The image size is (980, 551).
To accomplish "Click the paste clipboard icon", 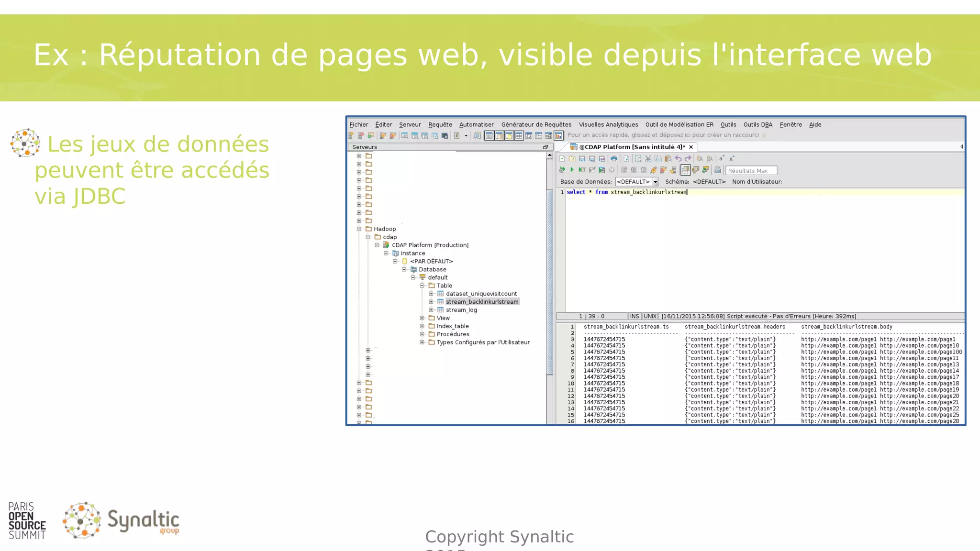I will [668, 159].
